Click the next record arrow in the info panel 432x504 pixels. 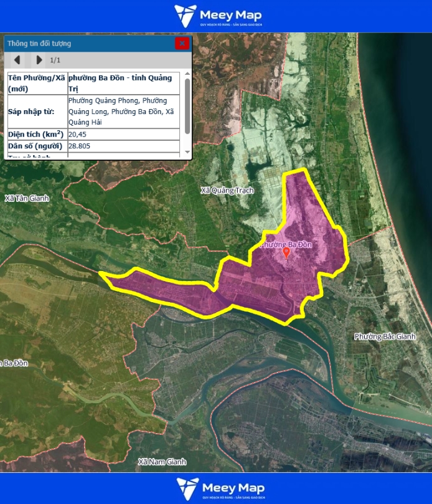[39, 60]
